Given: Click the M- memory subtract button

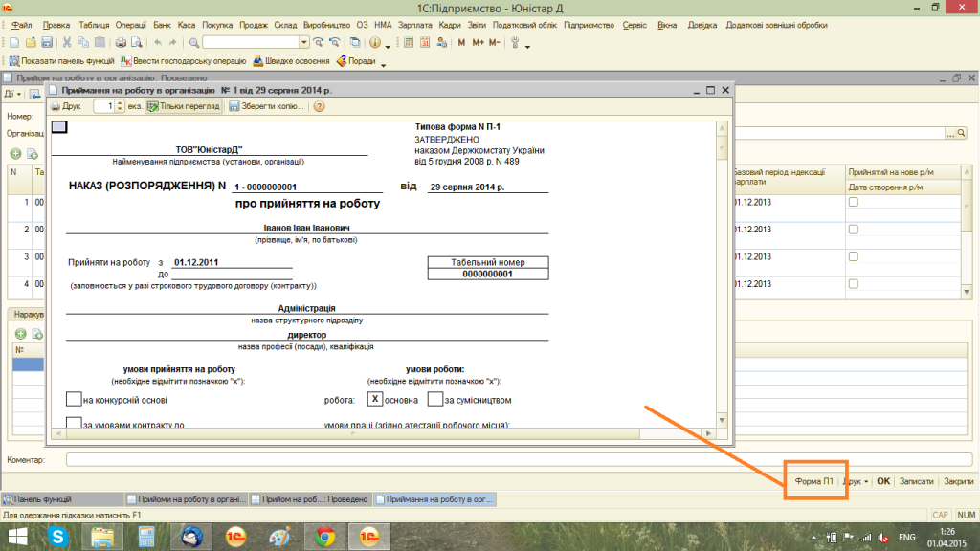Looking at the screenshot, I should 495,42.
